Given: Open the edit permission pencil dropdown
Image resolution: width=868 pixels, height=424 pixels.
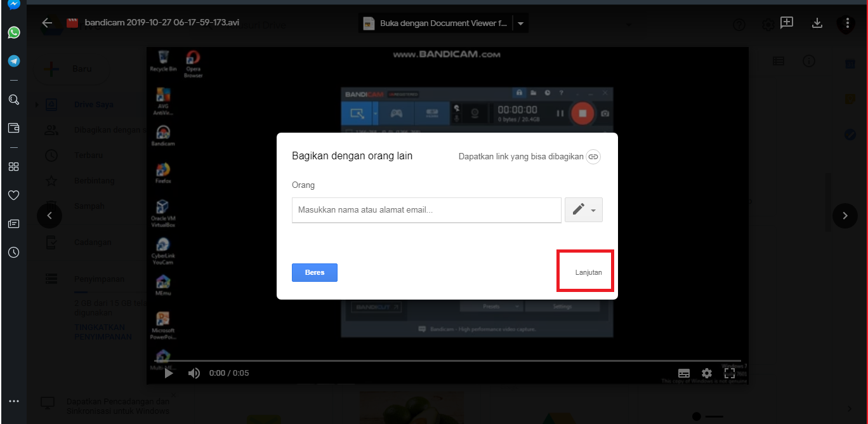Looking at the screenshot, I should point(584,210).
